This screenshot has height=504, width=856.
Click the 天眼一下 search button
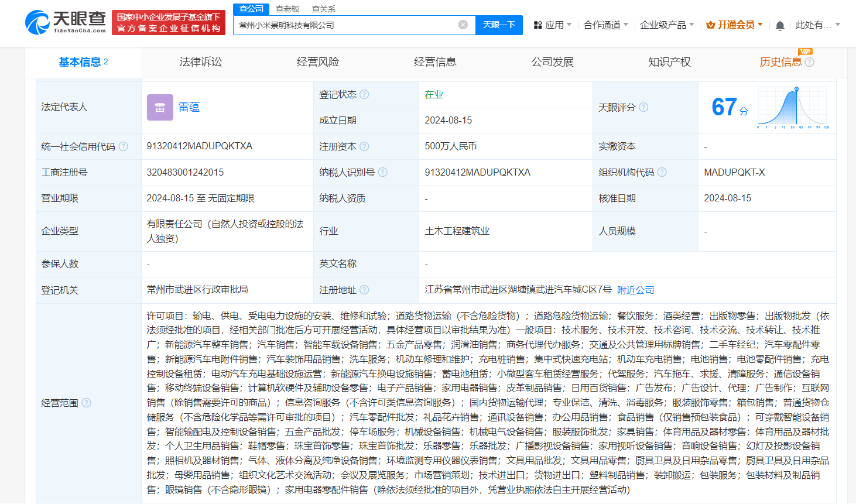(498, 25)
